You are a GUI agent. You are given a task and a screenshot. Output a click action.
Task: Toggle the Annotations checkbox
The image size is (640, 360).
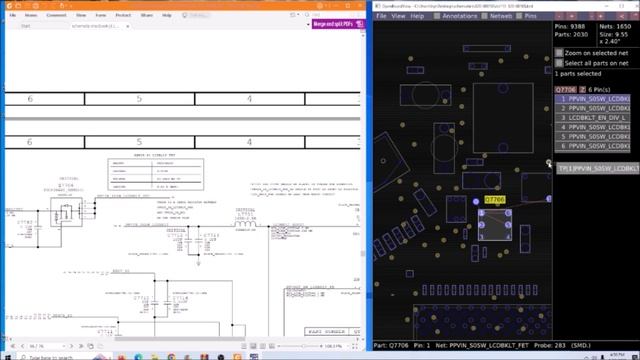[437, 16]
